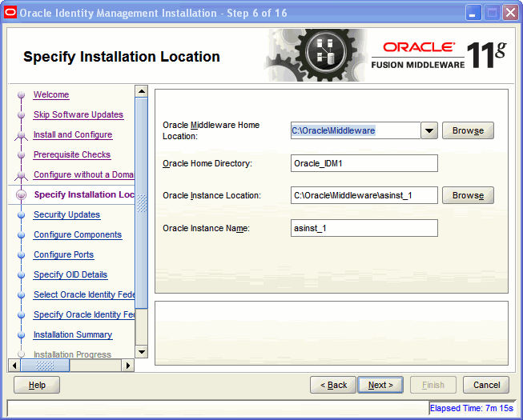Open Install and Configure step
The width and height of the screenshot is (523, 420).
73,134
